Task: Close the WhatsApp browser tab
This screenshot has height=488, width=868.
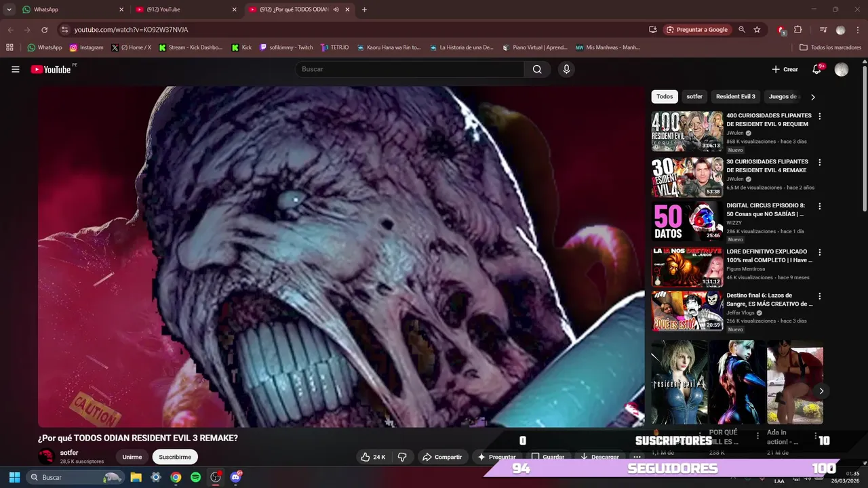Action: coord(121,9)
